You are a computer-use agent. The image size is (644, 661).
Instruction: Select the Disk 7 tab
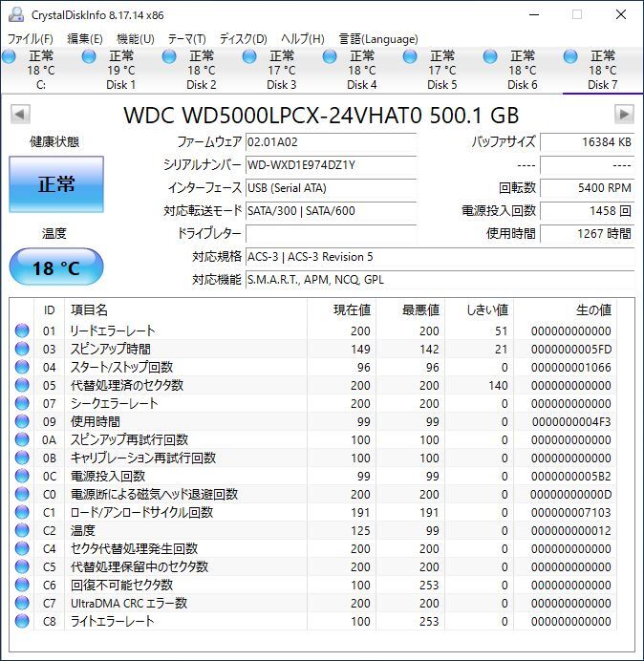[x=602, y=70]
